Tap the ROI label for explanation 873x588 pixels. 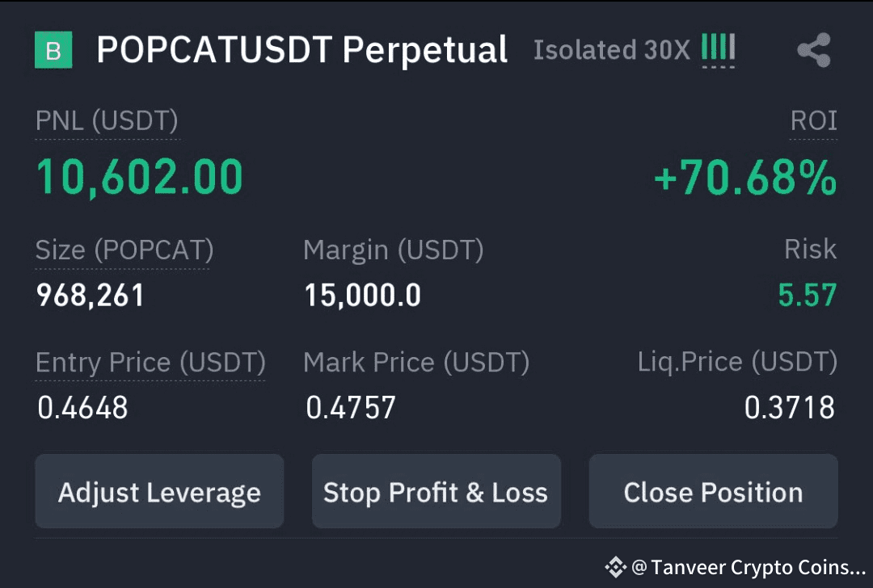(813, 120)
